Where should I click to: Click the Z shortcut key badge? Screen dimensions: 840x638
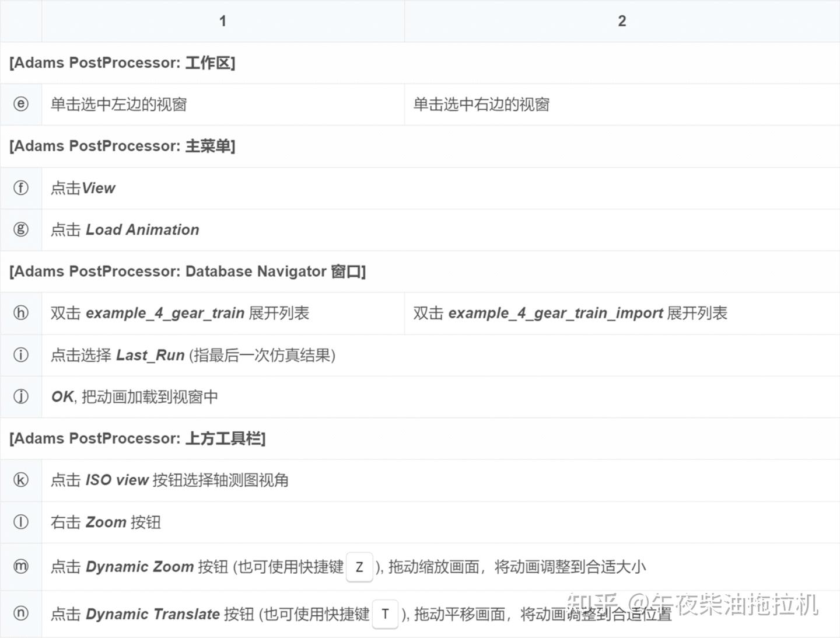359,567
